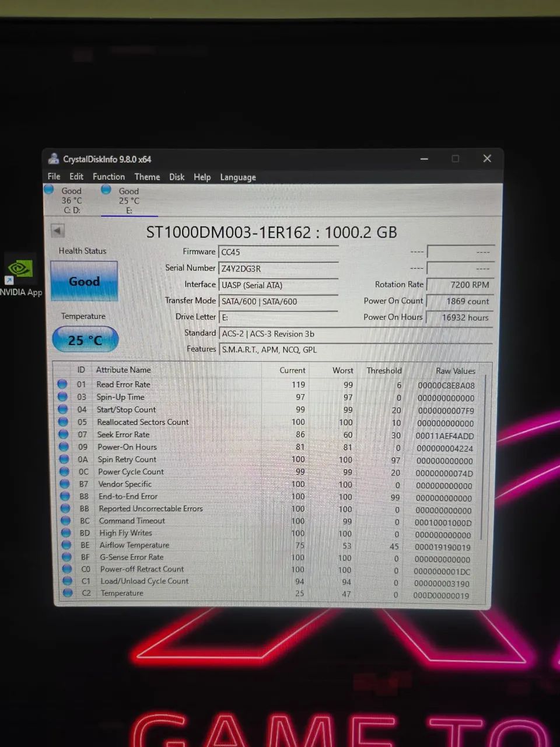This screenshot has height=747, width=560.
Task: Open the Language menu
Action: tap(238, 177)
